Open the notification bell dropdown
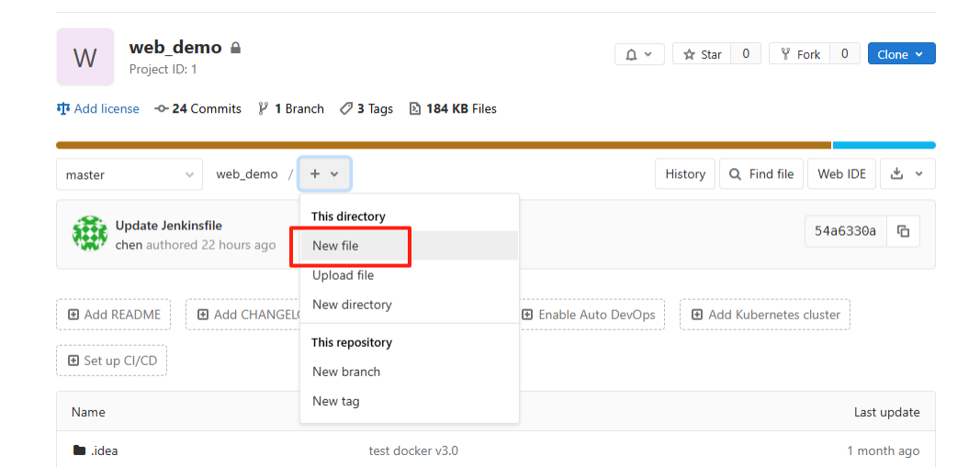This screenshot has width=980, height=467. coord(639,54)
